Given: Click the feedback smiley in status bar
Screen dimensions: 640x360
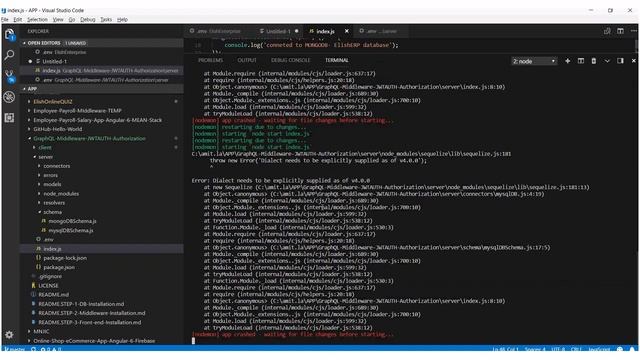Looking at the screenshot, I should [620, 349].
